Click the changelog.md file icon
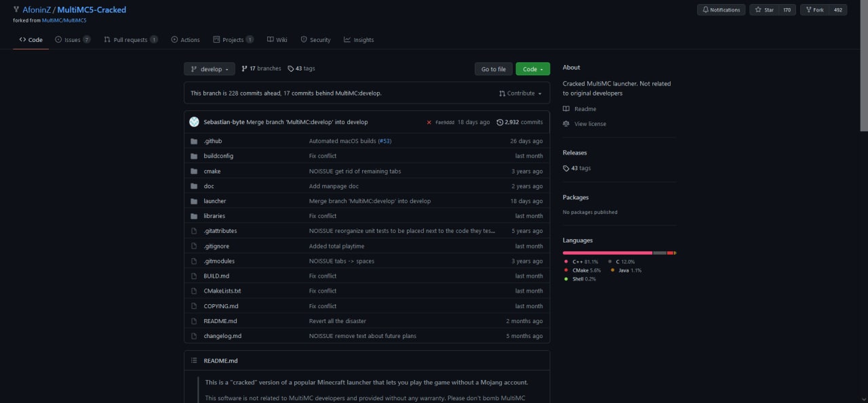Screen dimensions: 868x403 coord(194,336)
